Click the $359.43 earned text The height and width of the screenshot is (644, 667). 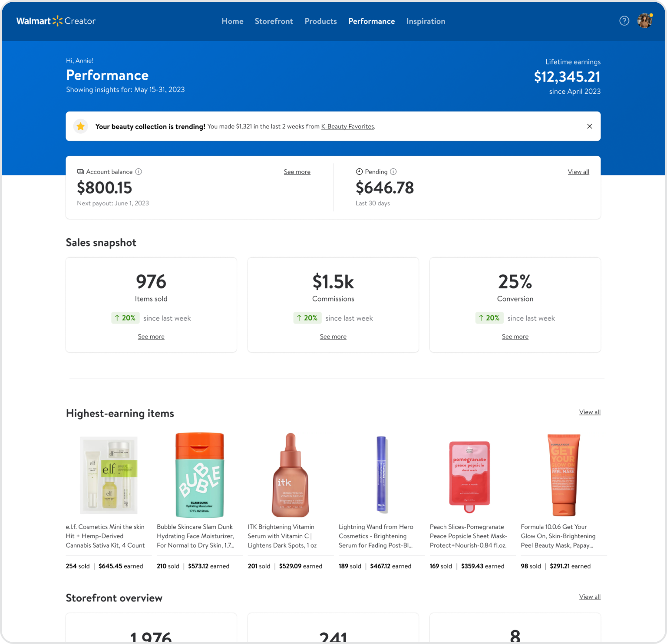483,566
